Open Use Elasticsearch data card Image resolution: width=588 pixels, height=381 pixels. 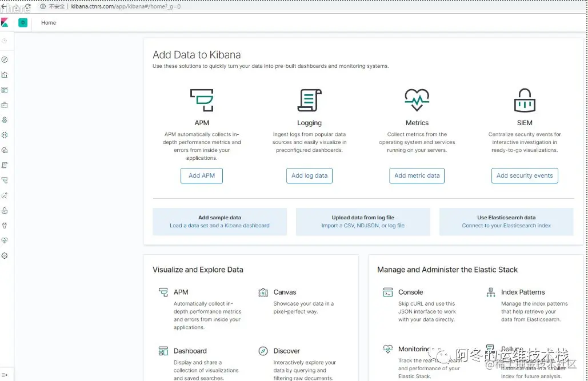(506, 222)
